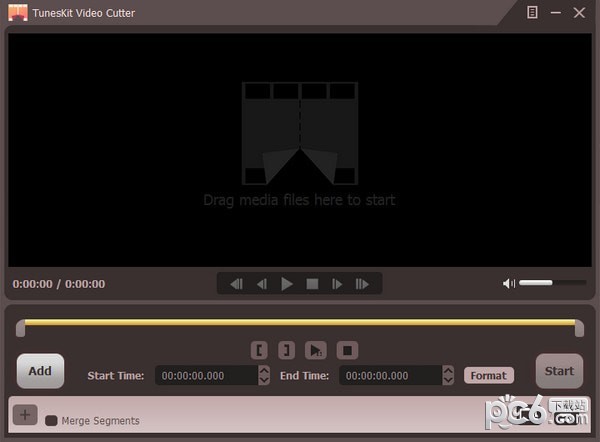The width and height of the screenshot is (600, 442).
Task: Step back one frame
Action: click(262, 284)
